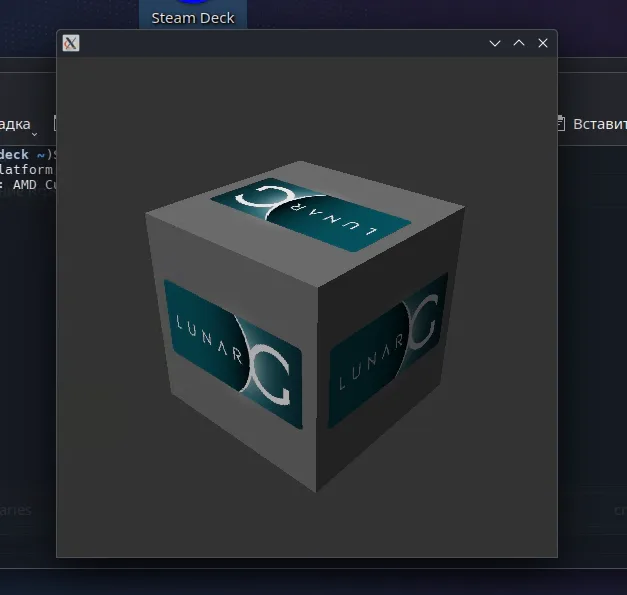Click the LunarG logo on cube's left face
Image resolution: width=627 pixels, height=595 pixels.
pyautogui.click(x=234, y=354)
